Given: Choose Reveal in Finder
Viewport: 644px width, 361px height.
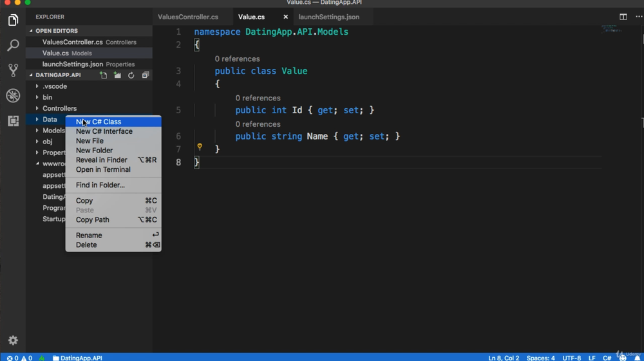Looking at the screenshot, I should (113, 160).
